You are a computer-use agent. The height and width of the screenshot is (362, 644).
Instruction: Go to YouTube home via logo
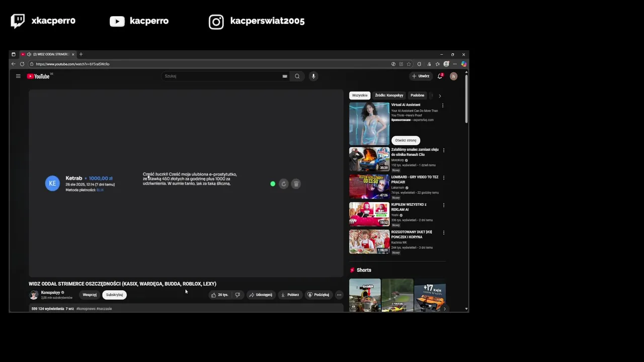coord(38,76)
